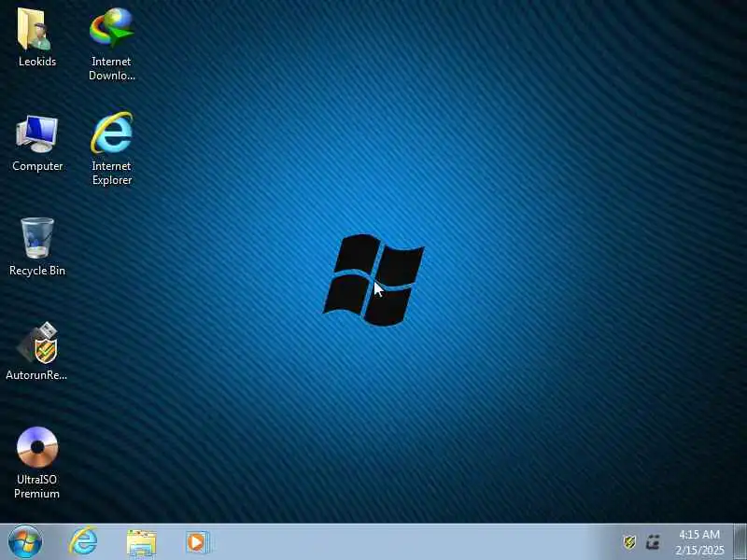
Task: Select the Internet Download Manager desktop icon
Action: point(112,27)
